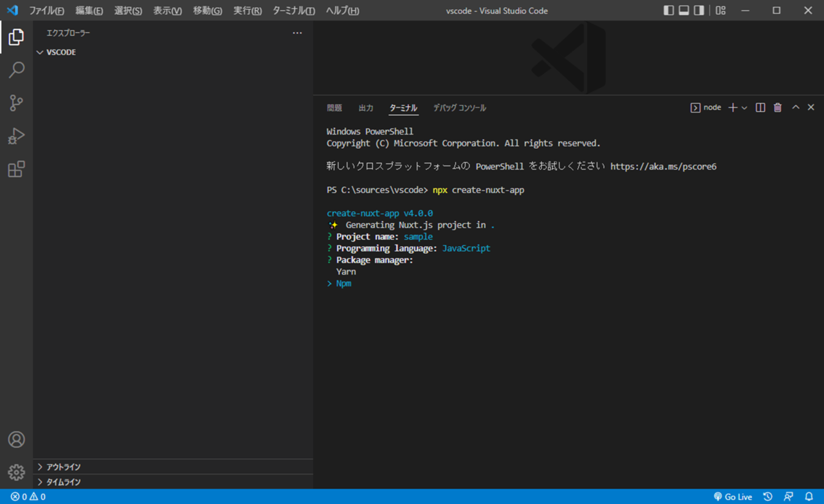Open the Manage gear icon
The width and height of the screenshot is (824, 504).
point(16,472)
